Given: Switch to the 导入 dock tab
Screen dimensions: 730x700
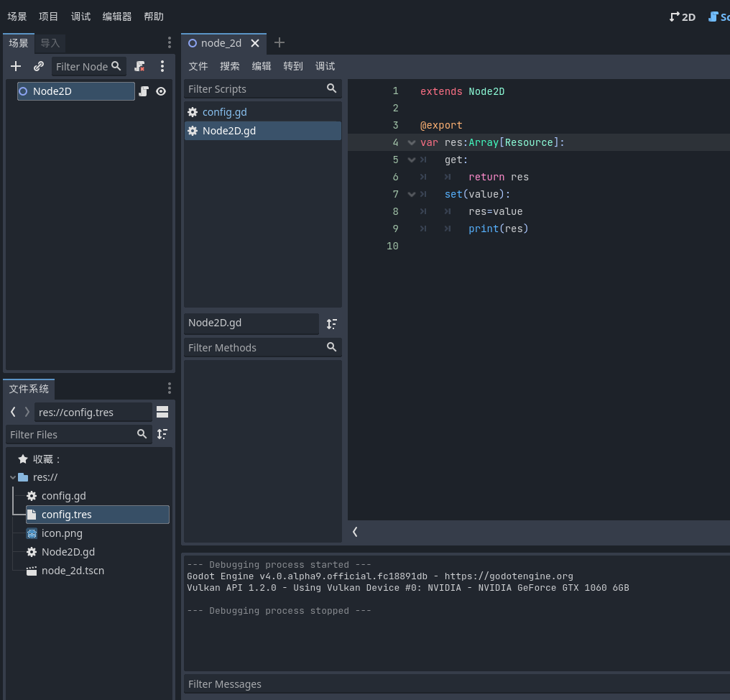Looking at the screenshot, I should [x=50, y=43].
